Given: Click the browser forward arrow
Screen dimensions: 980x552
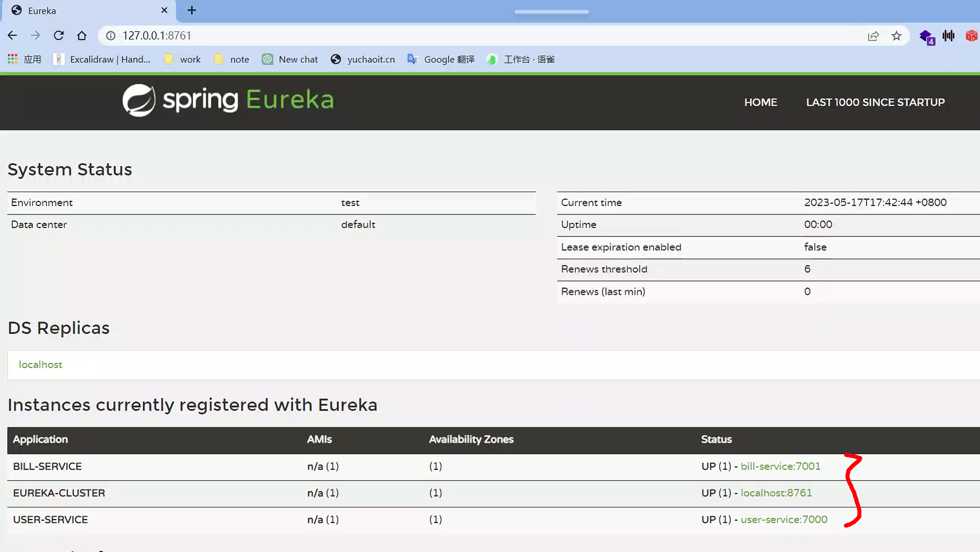Looking at the screenshot, I should click(x=35, y=36).
